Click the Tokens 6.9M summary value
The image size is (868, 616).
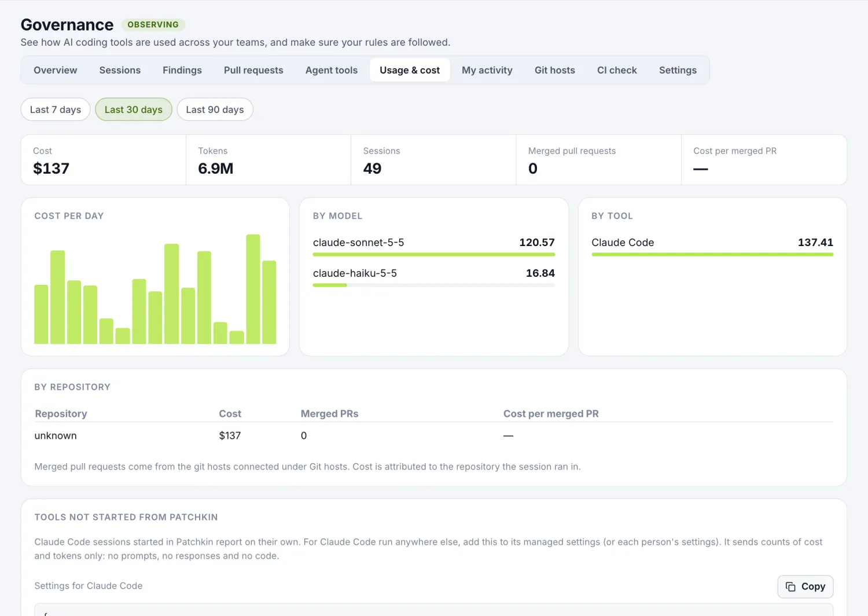click(216, 168)
